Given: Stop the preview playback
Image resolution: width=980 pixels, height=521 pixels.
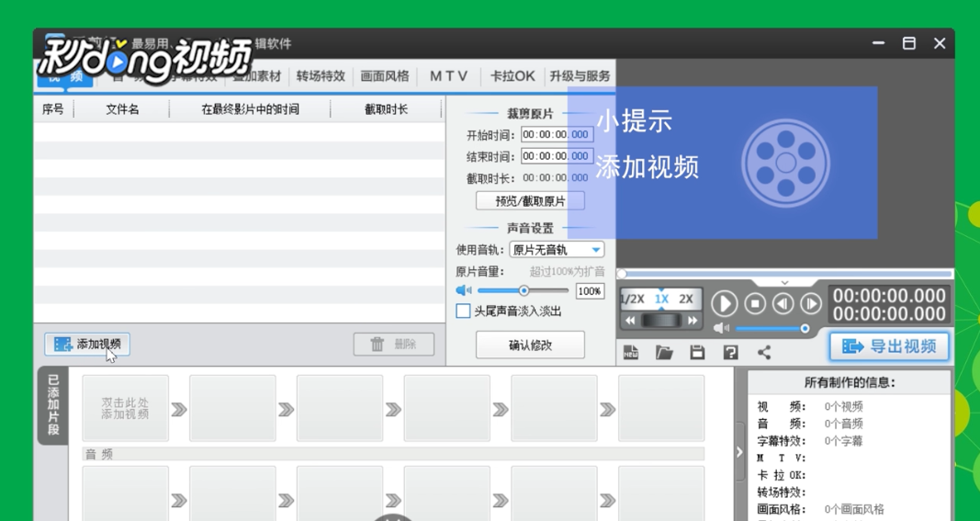Looking at the screenshot, I should 755,304.
